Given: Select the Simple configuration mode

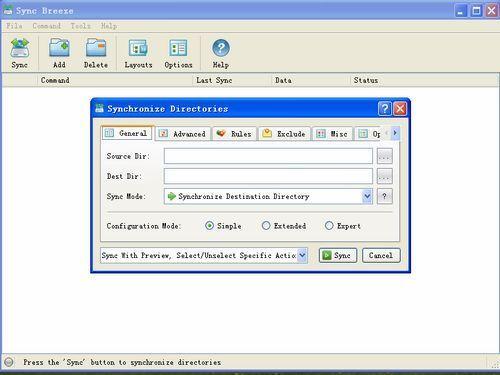Looking at the screenshot, I should click(x=209, y=226).
